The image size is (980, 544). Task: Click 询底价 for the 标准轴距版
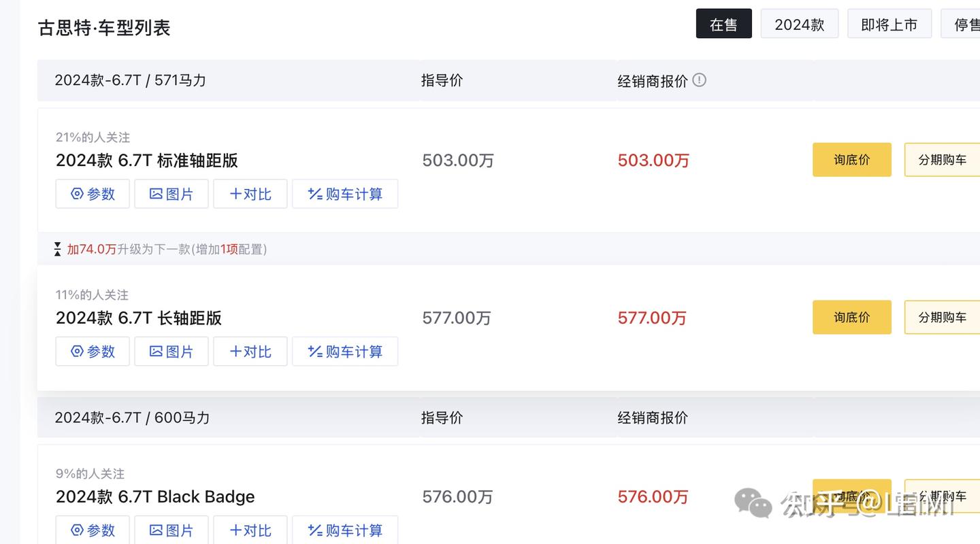[851, 159]
